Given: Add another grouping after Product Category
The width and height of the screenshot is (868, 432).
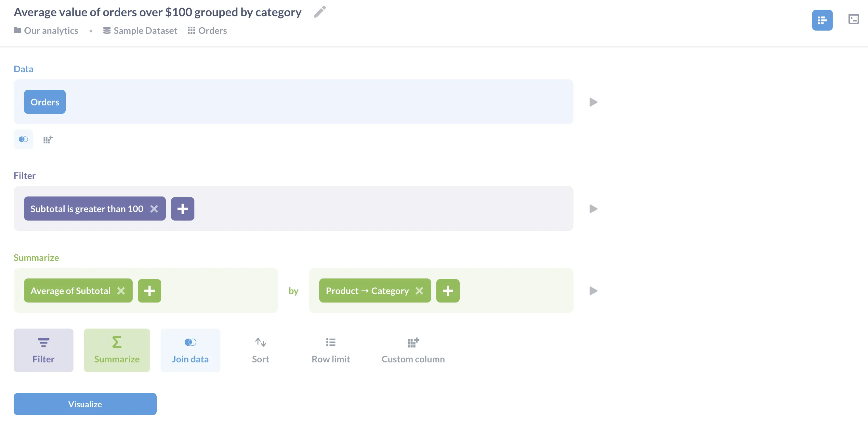Looking at the screenshot, I should pyautogui.click(x=447, y=291).
